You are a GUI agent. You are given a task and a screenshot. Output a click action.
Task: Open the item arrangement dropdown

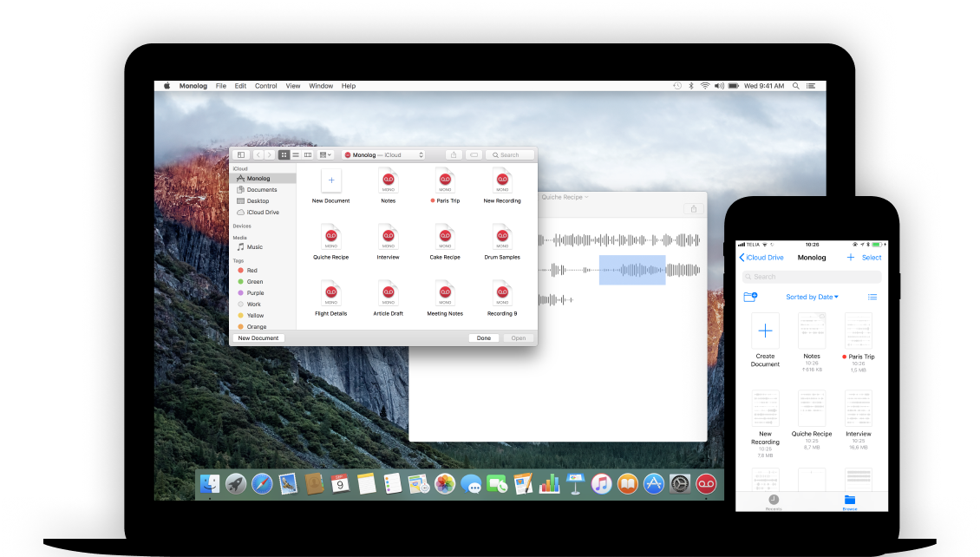tap(325, 155)
